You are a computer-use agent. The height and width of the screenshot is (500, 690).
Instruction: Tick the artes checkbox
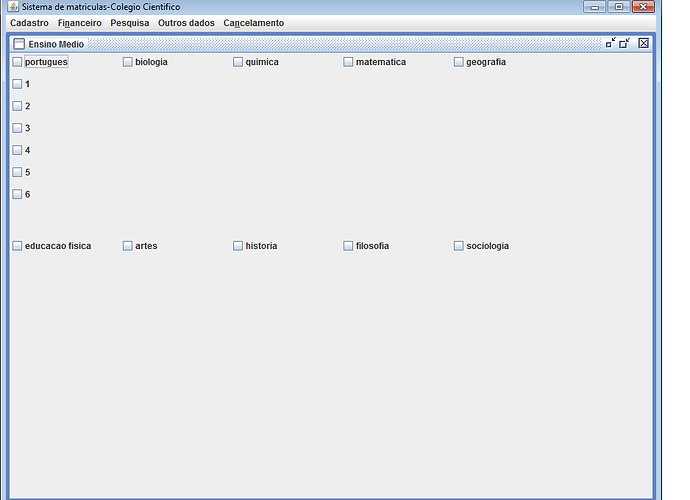coord(128,246)
